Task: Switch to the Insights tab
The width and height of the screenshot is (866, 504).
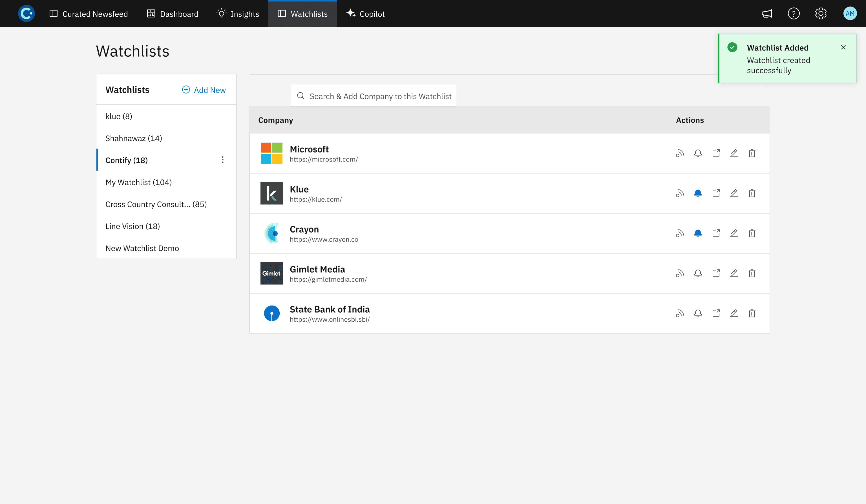Action: 237,14
